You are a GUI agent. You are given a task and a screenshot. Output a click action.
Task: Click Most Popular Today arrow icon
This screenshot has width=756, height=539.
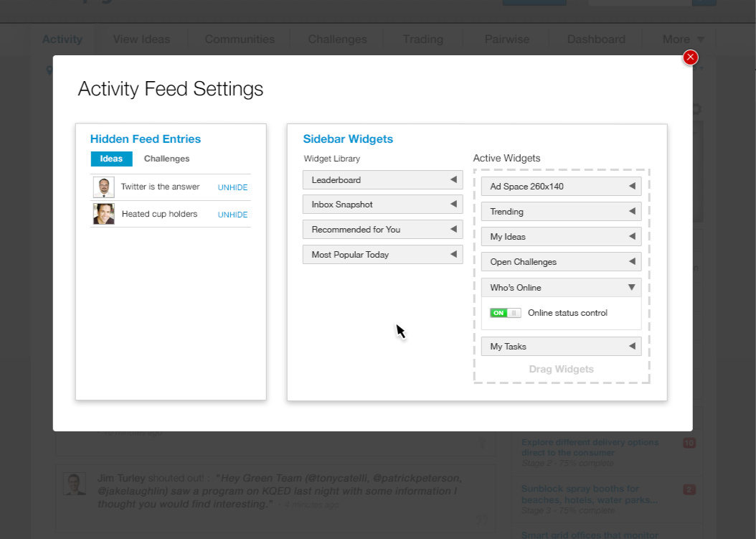tap(453, 255)
